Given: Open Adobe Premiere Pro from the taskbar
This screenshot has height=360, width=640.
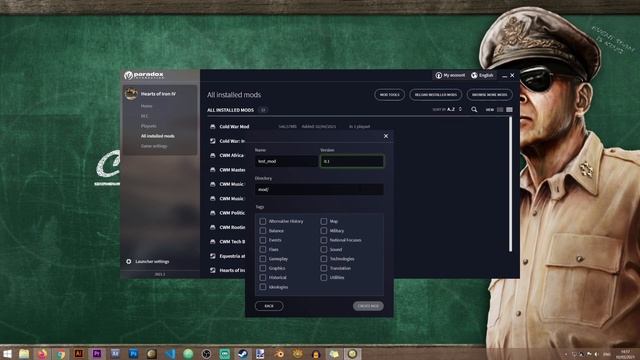Looking at the screenshot, I should tap(97, 354).
